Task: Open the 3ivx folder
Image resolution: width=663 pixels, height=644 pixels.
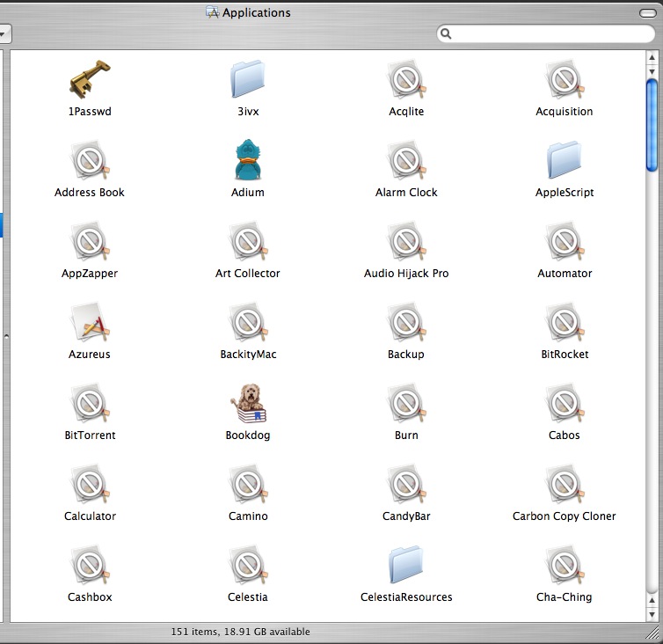Action: coord(248,79)
